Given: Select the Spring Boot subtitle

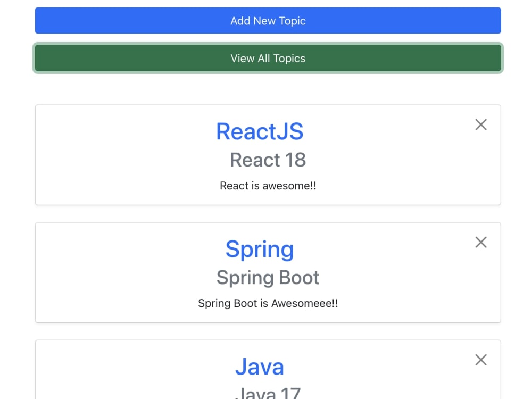Looking at the screenshot, I should [x=268, y=278].
